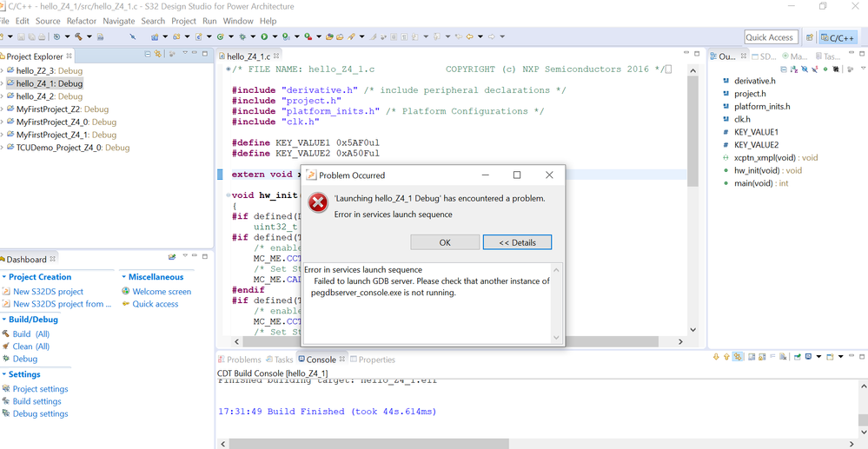Click OK in the Problem Occurred dialog

pyautogui.click(x=445, y=242)
